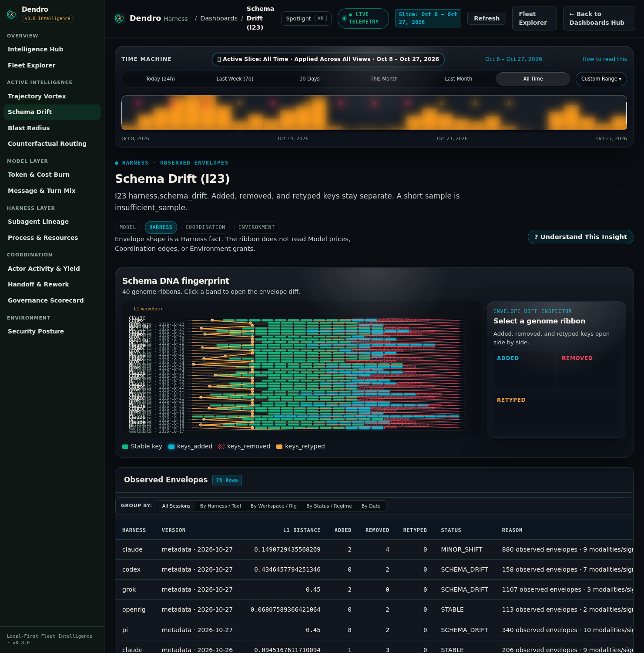Select the This Month time range
Viewport: 644px width, 653px height.
coord(384,79)
